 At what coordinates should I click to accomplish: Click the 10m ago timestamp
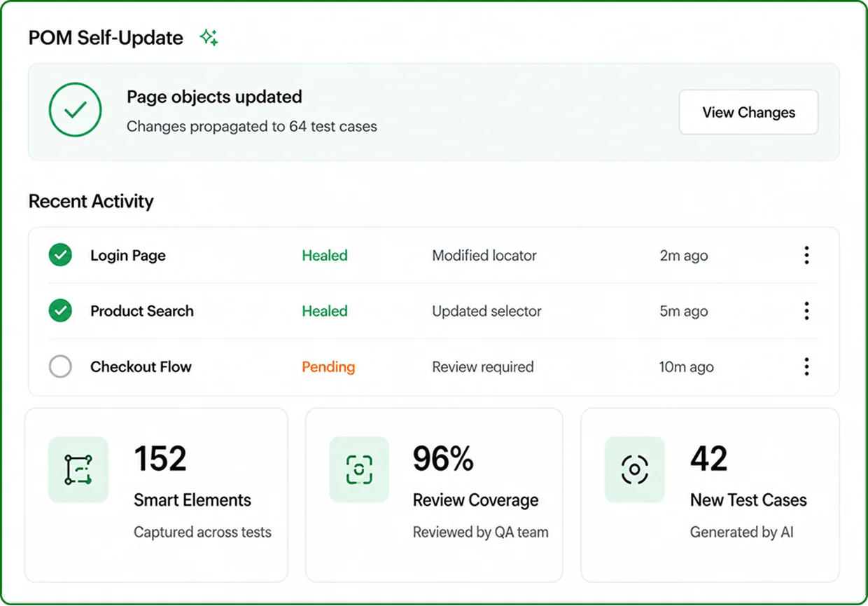coord(687,367)
